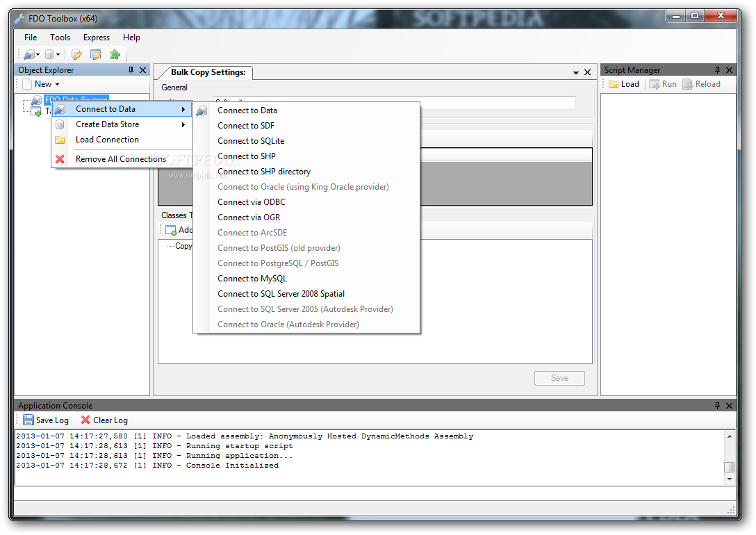Screen dimensions: 756x535
Task: Open the Help menu
Action: click(131, 38)
